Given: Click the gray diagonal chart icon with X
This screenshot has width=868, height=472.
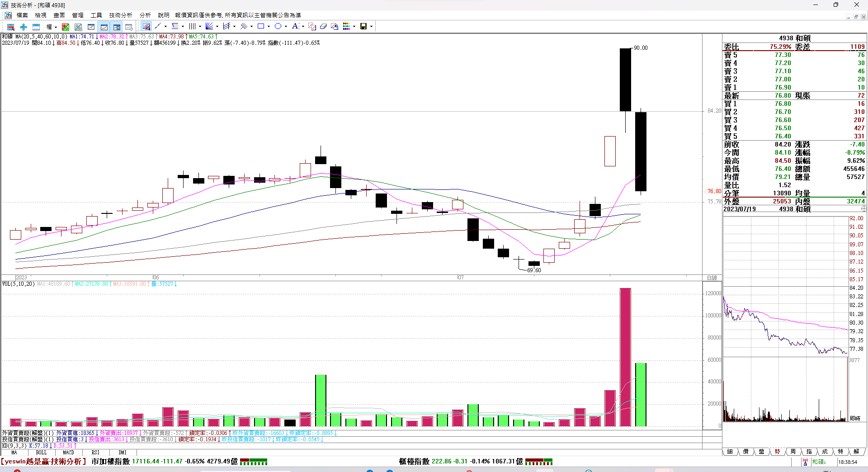Looking at the screenshot, I should (78, 27).
